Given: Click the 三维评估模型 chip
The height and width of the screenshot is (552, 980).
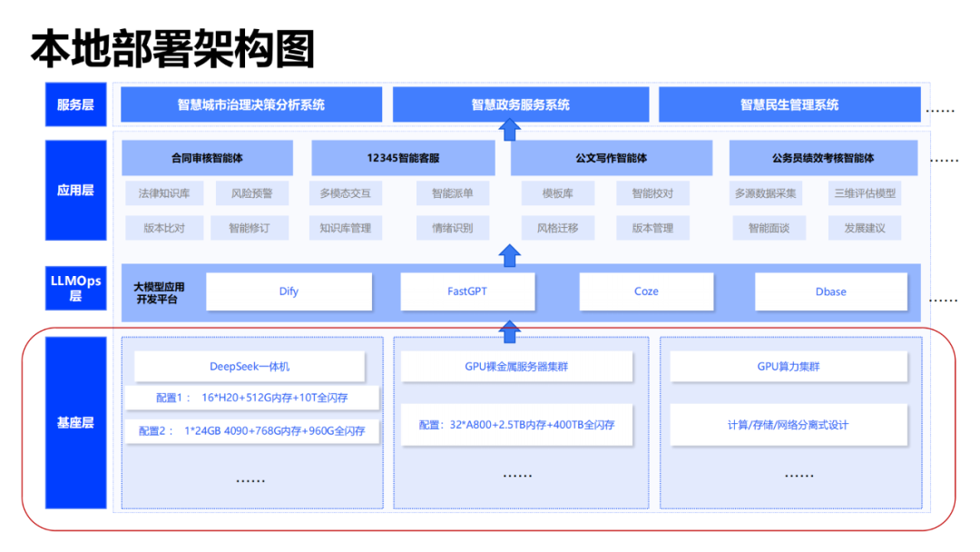Looking at the screenshot, I should coord(865,193).
